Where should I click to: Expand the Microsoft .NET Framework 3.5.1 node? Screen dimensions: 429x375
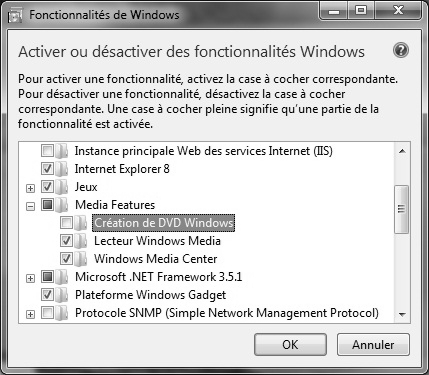pyautogui.click(x=30, y=278)
